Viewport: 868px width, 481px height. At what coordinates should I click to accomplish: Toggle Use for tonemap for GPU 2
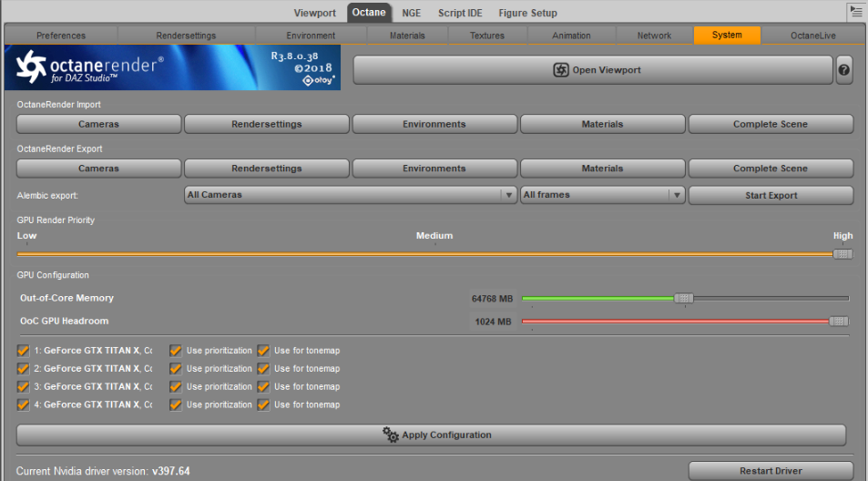click(263, 369)
